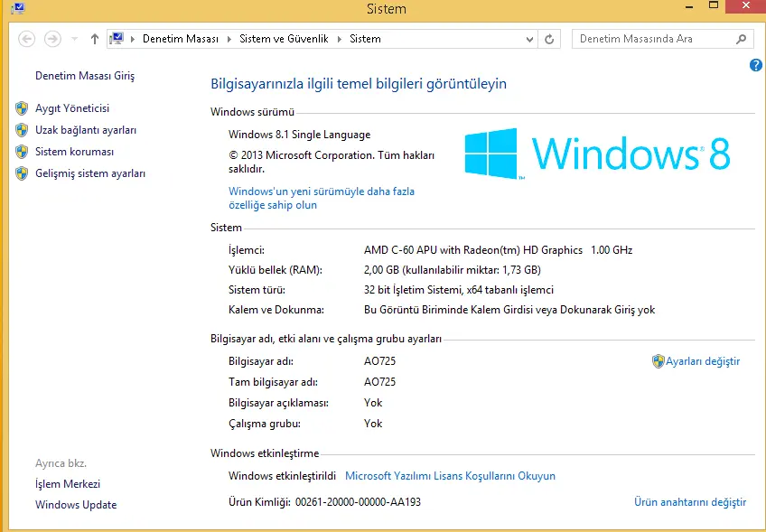Open Aygıt Yöneticisi
The width and height of the screenshot is (766, 532).
click(x=72, y=108)
